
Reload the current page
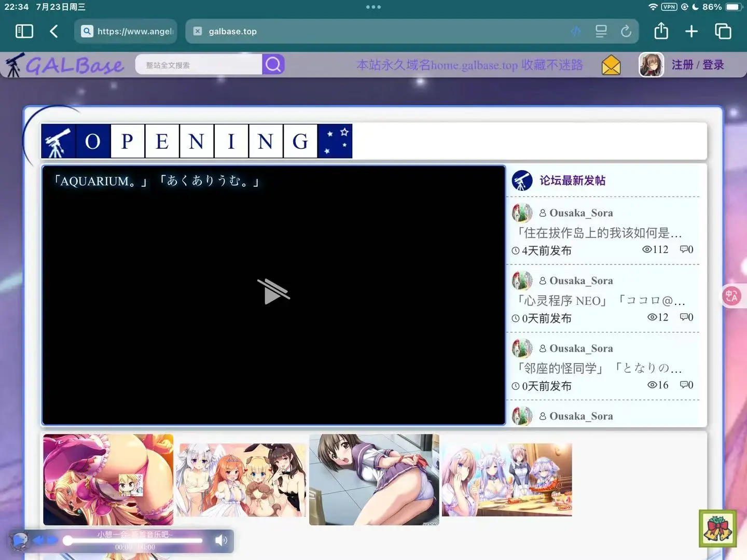(x=626, y=31)
